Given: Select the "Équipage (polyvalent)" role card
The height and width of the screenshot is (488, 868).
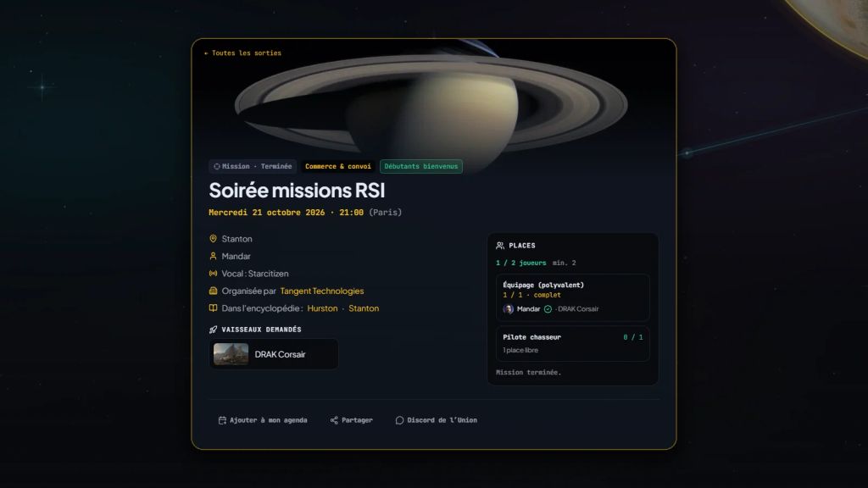Looking at the screenshot, I should [573, 297].
